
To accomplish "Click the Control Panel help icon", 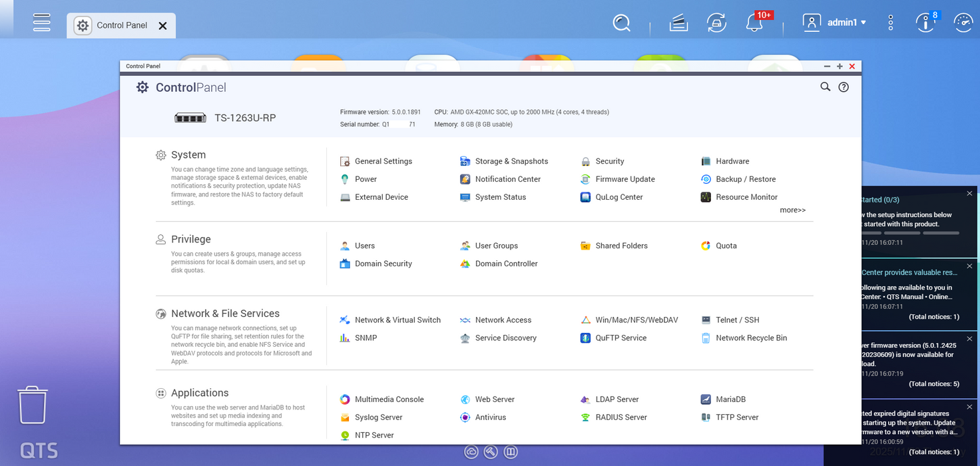I will 844,87.
